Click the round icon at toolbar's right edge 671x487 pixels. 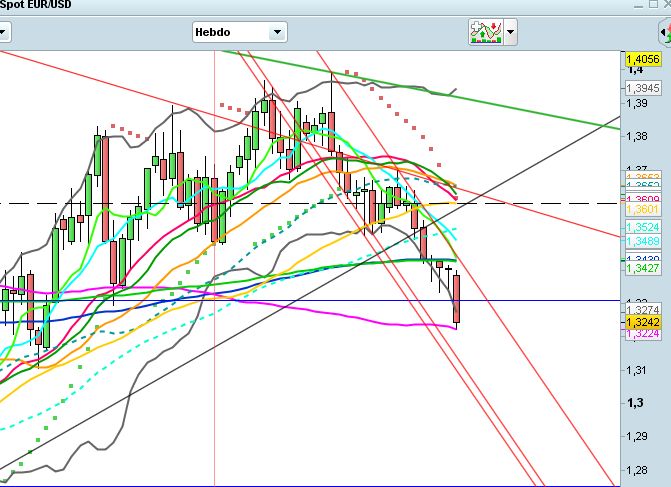[x=662, y=31]
